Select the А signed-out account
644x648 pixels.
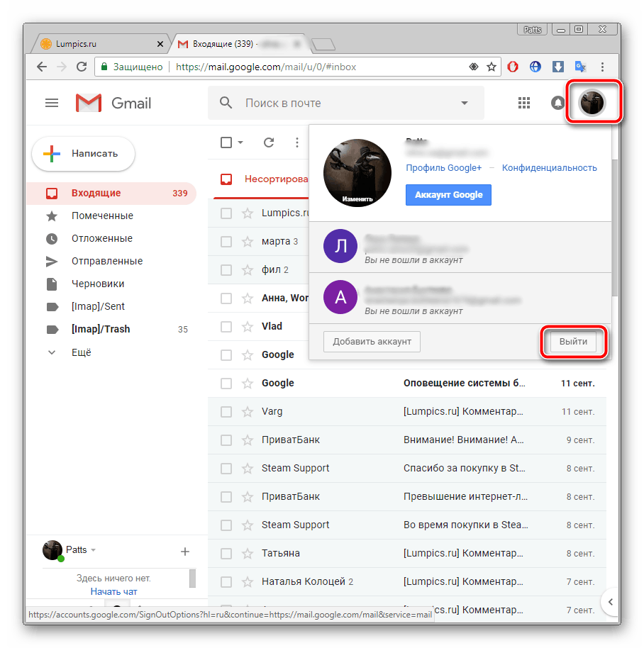(460, 298)
